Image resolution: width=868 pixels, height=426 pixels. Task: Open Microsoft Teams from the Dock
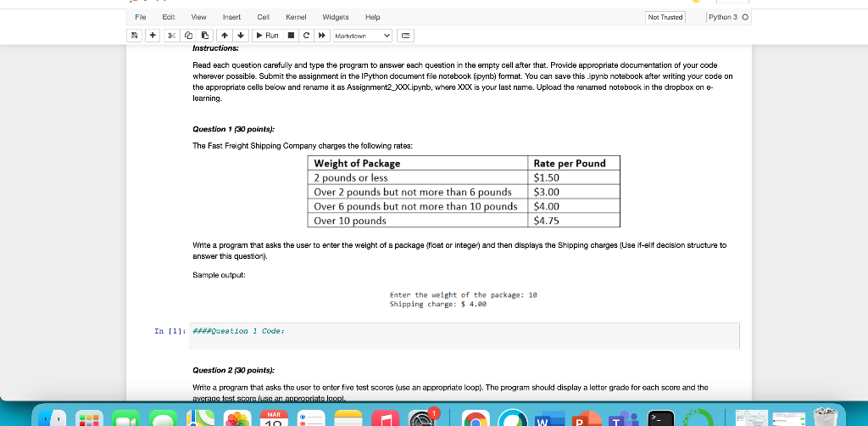625,418
